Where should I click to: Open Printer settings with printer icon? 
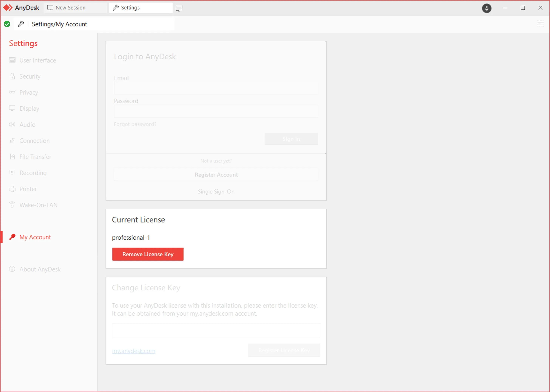28,189
